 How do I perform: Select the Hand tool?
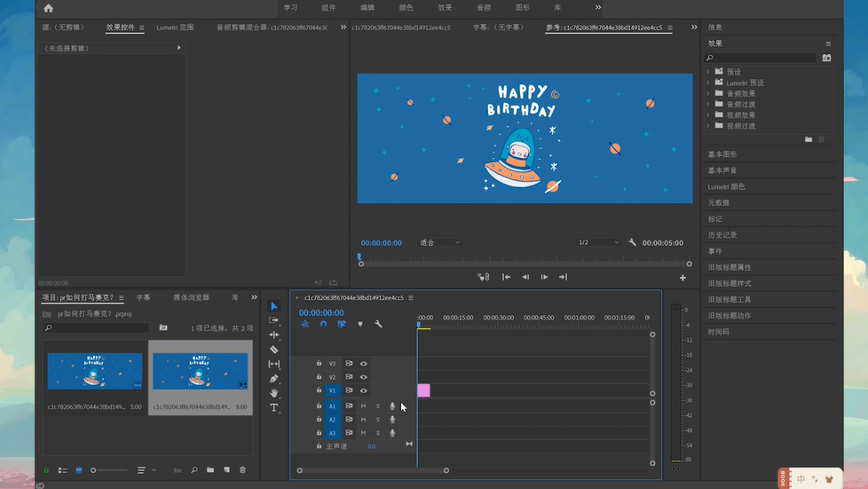tap(274, 393)
